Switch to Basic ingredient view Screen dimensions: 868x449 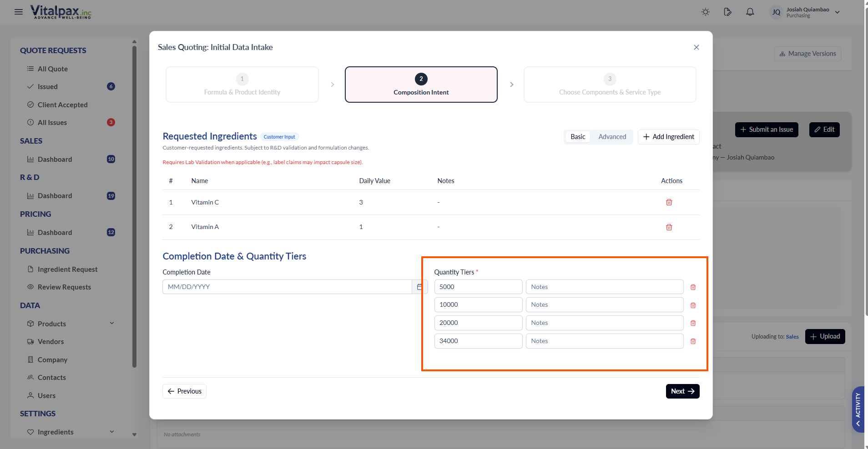[578, 137]
